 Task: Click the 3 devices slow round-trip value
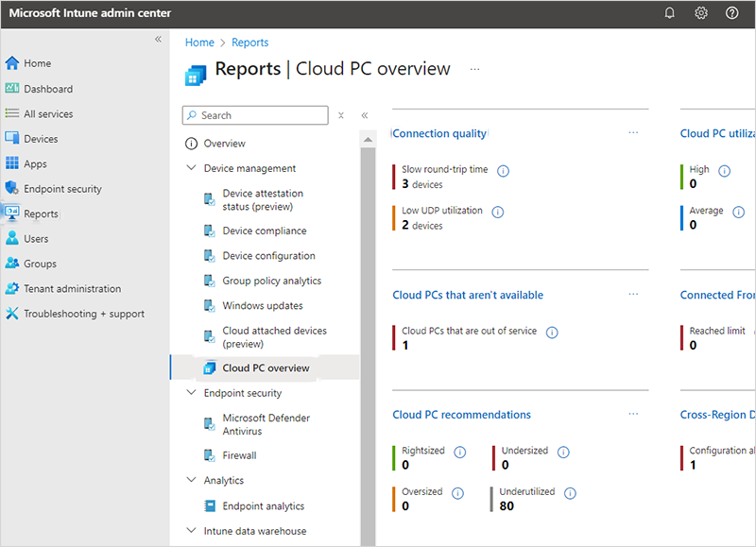click(x=422, y=184)
